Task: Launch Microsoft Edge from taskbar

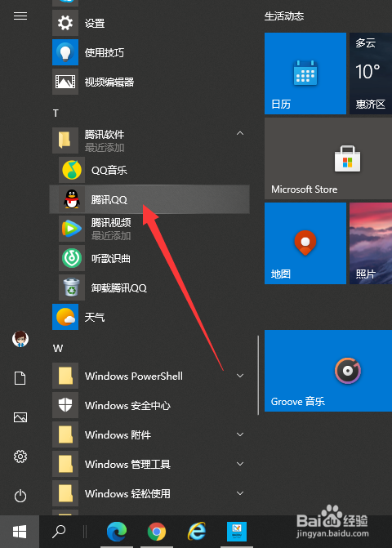Action: (117, 532)
